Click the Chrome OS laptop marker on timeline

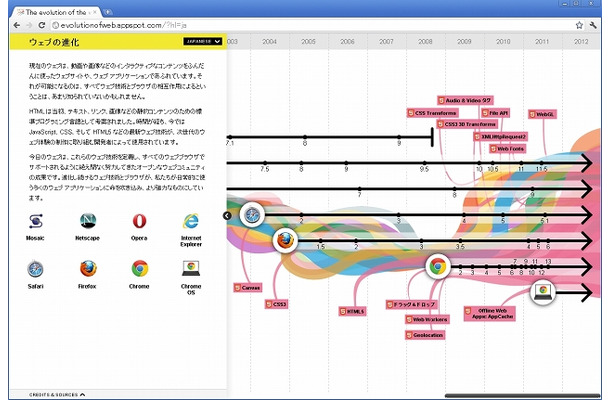(543, 292)
